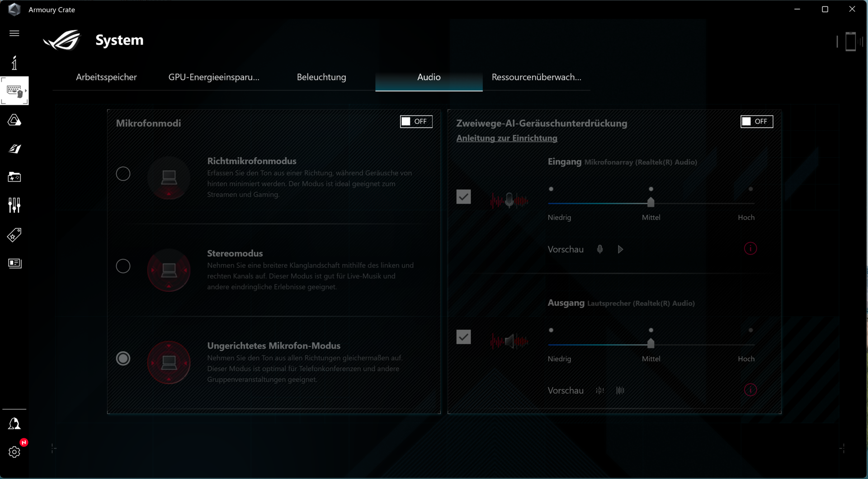Switch to the Beleuchtung tab
Viewport: 868px width, 479px height.
(321, 77)
